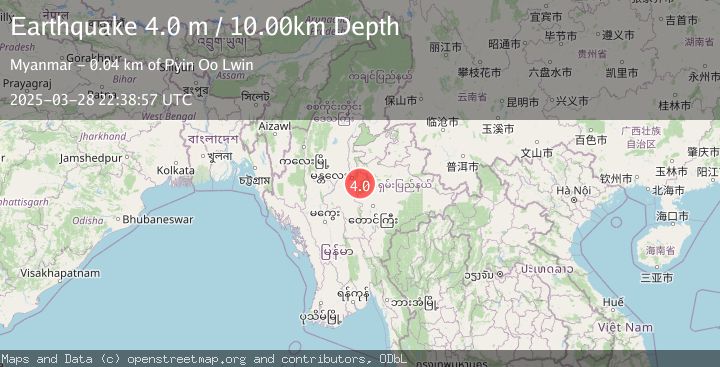Image resolution: width=720 pixels, height=367 pixels.
Task: Click the 临沧市 city label
Action: 442,122
